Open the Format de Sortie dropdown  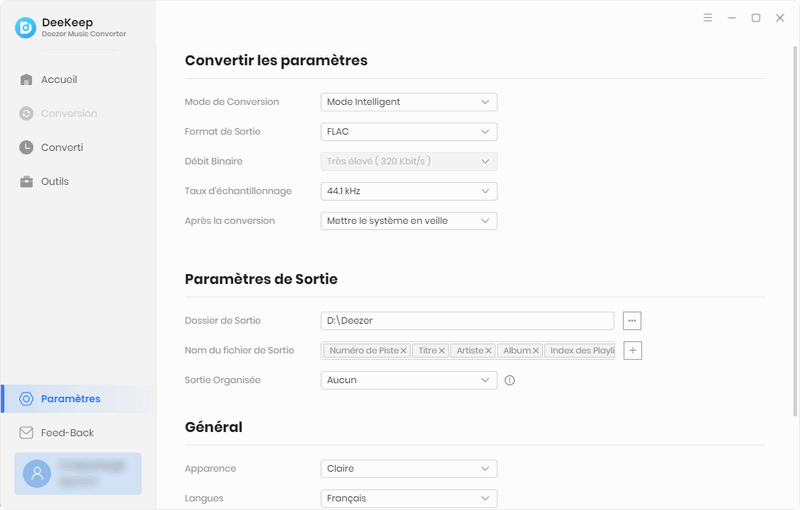409,132
